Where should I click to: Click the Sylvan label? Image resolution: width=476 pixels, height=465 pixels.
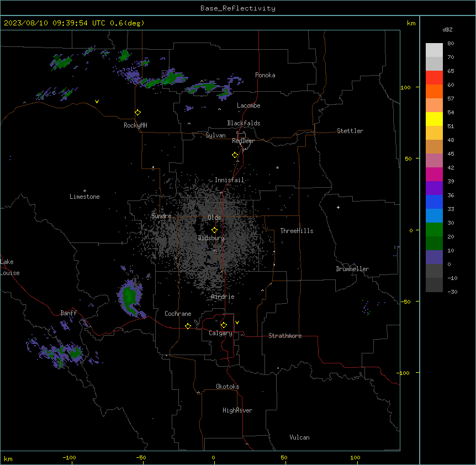pyautogui.click(x=215, y=135)
